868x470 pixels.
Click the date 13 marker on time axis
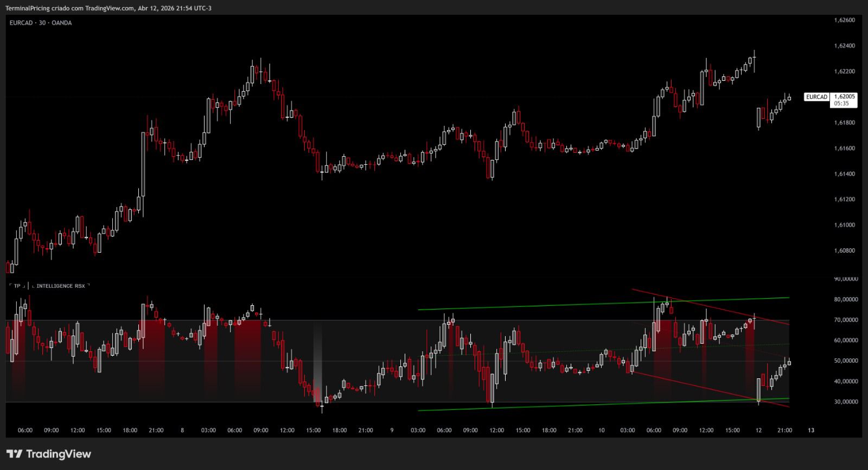[x=810, y=430]
